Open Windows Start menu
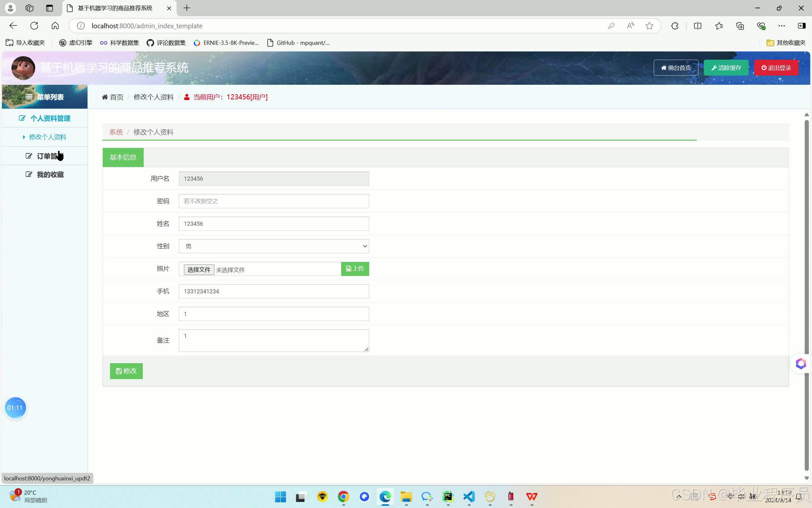 [280, 497]
